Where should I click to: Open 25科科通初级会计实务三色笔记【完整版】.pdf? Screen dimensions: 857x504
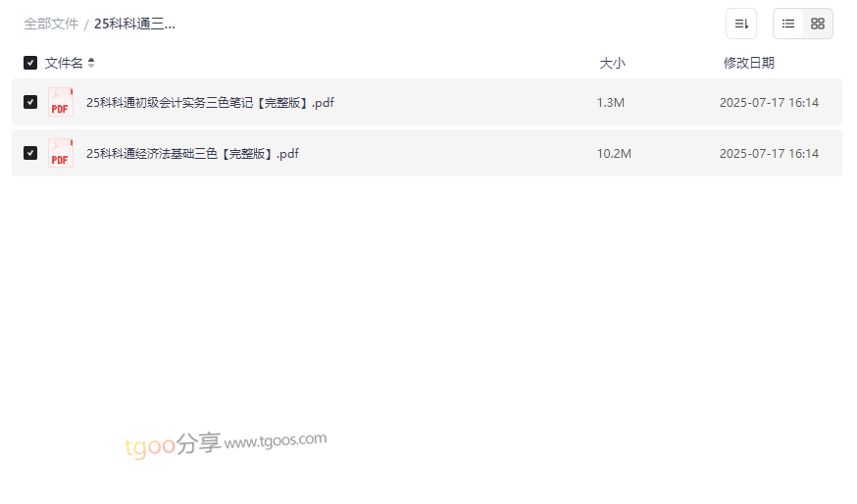coord(210,103)
